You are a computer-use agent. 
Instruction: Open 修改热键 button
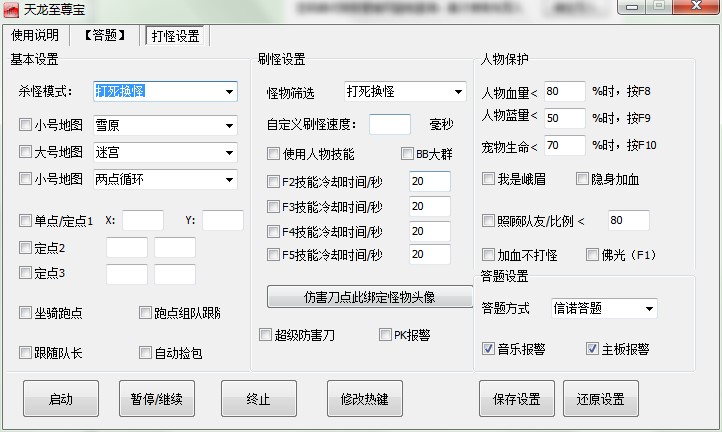365,399
